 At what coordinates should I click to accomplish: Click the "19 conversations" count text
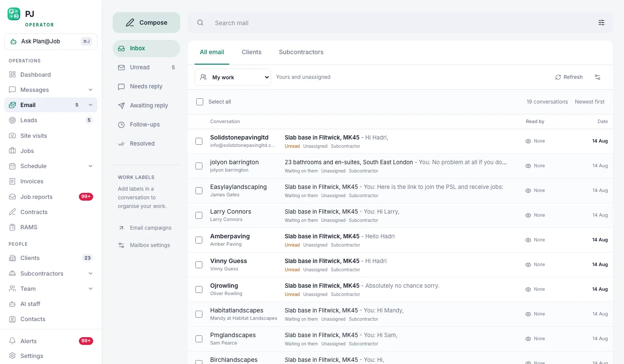tap(547, 102)
